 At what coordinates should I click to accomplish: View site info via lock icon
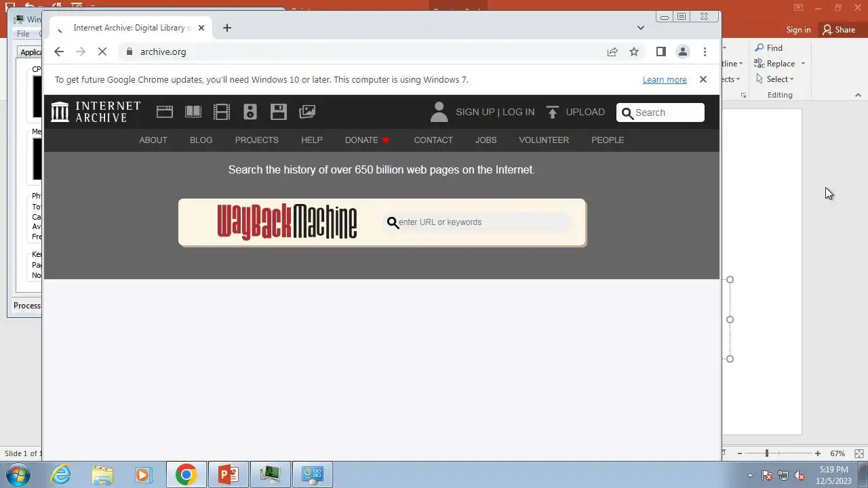pyautogui.click(x=129, y=52)
